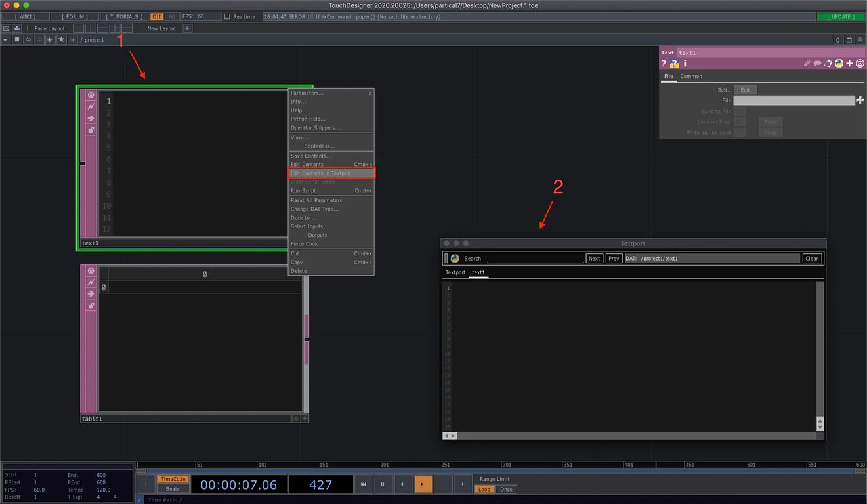Click the green UPDATE button

[x=841, y=16]
